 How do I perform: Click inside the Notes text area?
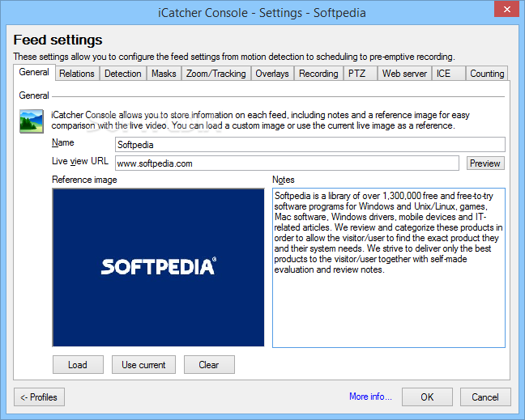point(389,268)
